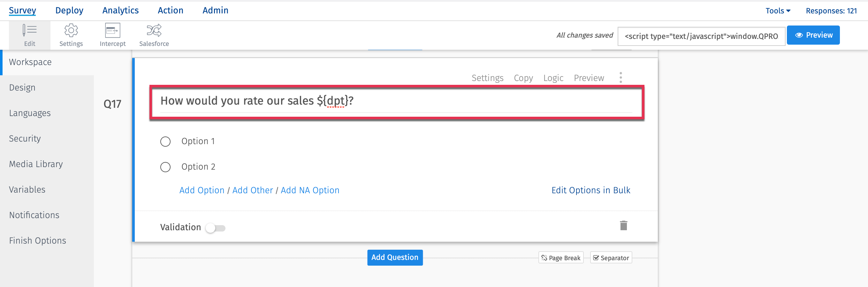868x287 pixels.
Task: Toggle the Validation switch
Action: point(216,228)
